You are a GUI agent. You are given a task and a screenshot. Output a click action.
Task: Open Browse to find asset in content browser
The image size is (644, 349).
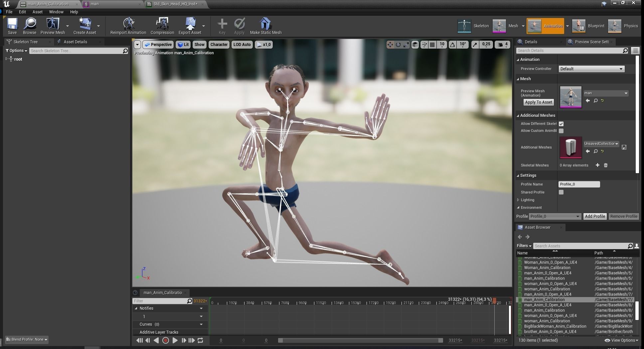pos(30,26)
